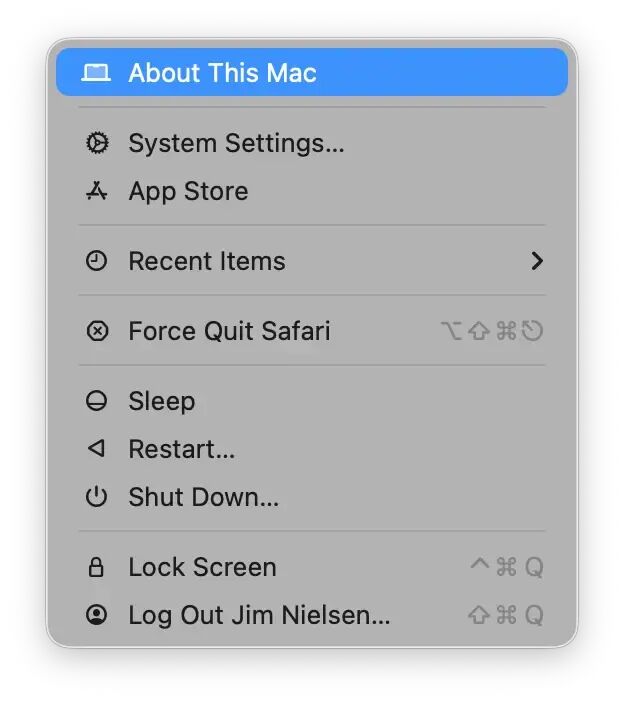This screenshot has height=702, width=624.
Task: Click the laptop icon beside About This Mac
Action: (x=96, y=73)
